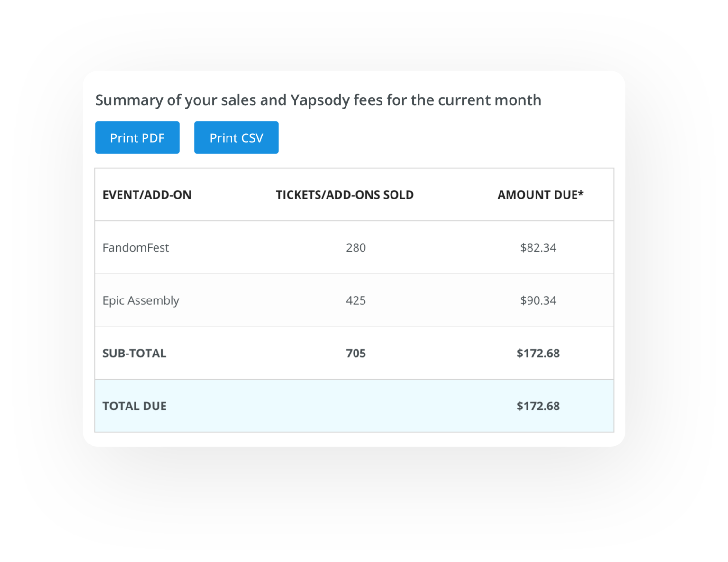Select the FandomFest event name
The height and width of the screenshot is (562, 728).
click(136, 248)
